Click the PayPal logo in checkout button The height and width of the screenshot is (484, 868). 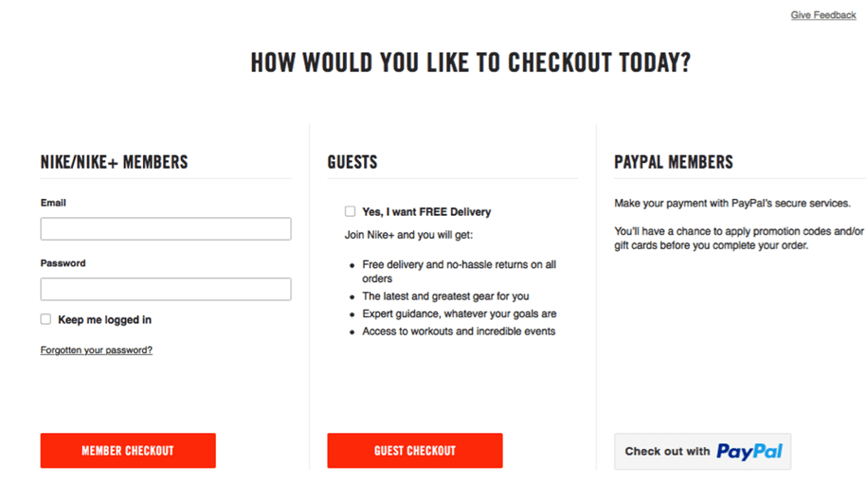[749, 451]
